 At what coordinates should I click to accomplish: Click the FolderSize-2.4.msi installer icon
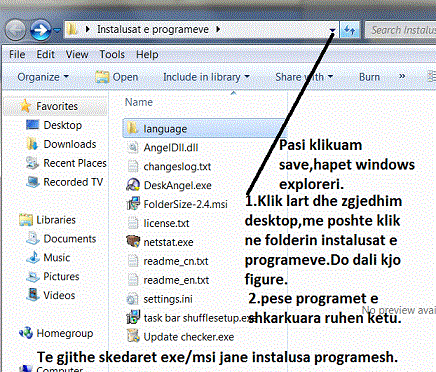pos(133,204)
